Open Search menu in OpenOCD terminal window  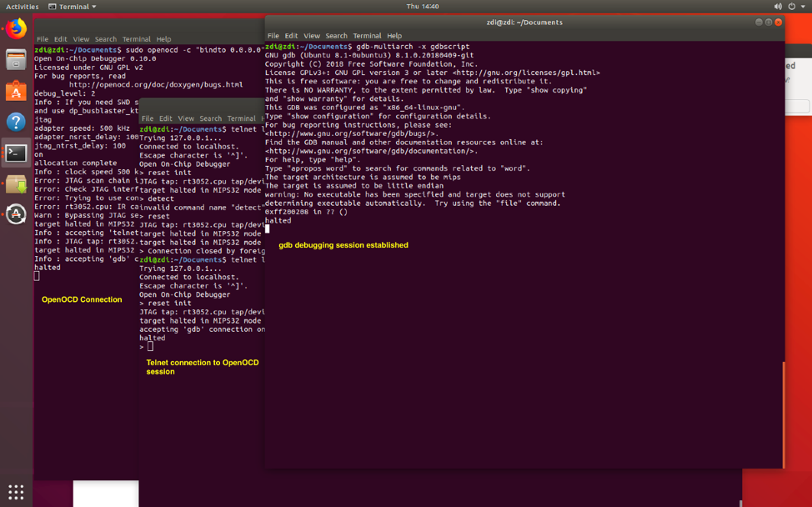click(x=106, y=39)
